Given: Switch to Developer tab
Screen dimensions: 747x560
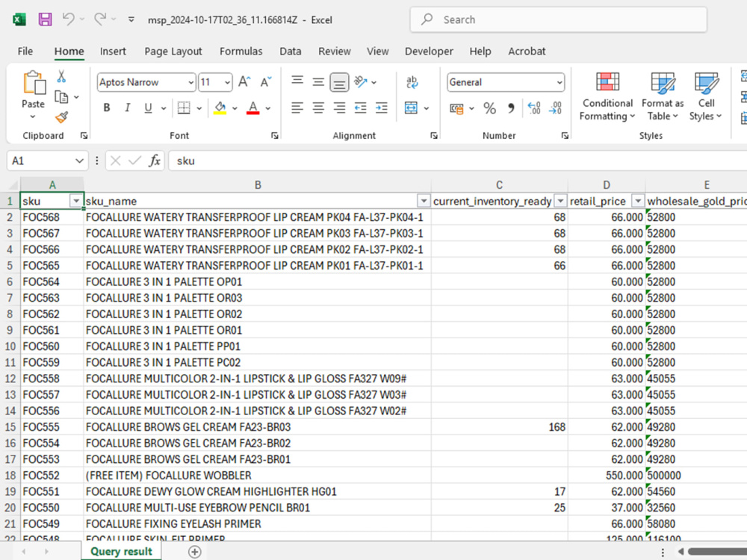Looking at the screenshot, I should [429, 51].
